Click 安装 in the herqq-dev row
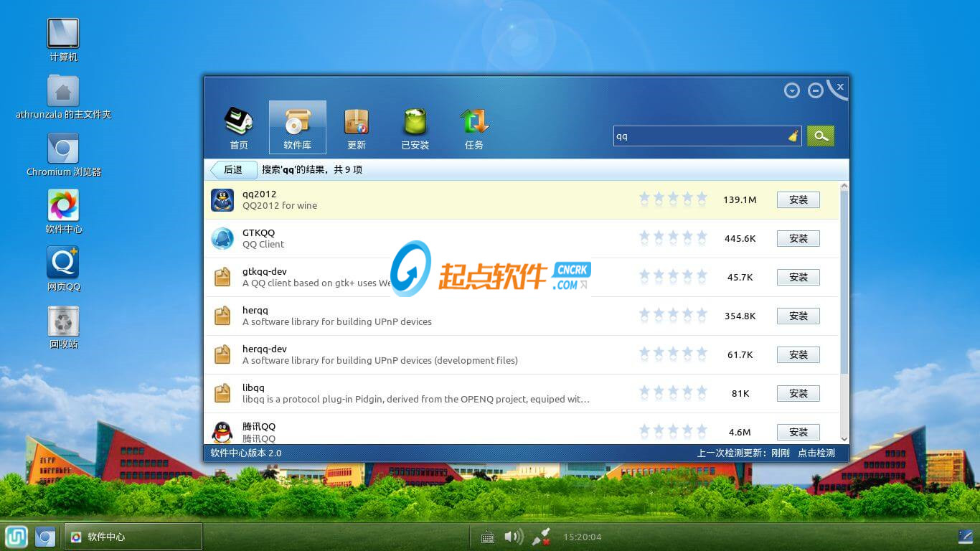The height and width of the screenshot is (551, 980). tap(798, 355)
